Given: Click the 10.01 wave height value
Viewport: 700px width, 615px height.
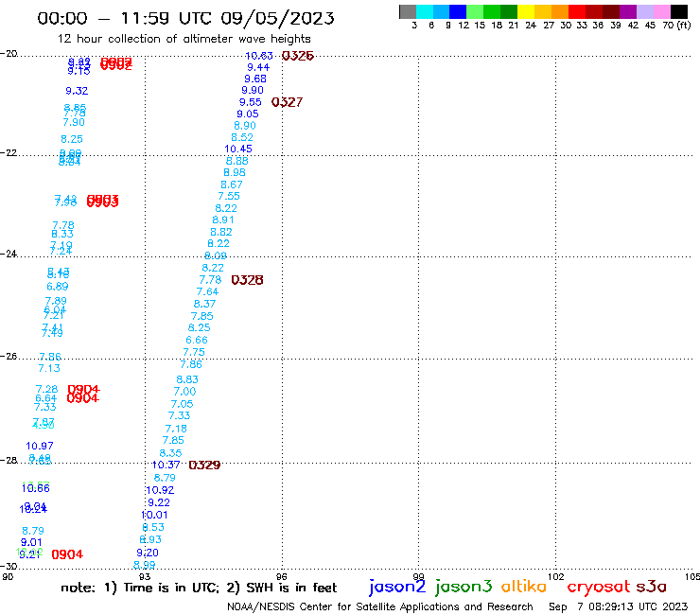Looking at the screenshot, I should click(x=154, y=515).
